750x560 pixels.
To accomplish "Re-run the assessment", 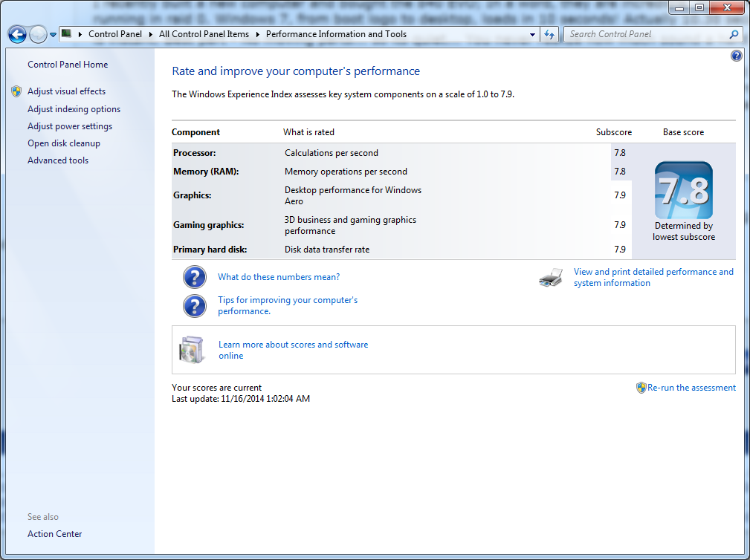I will click(691, 388).
